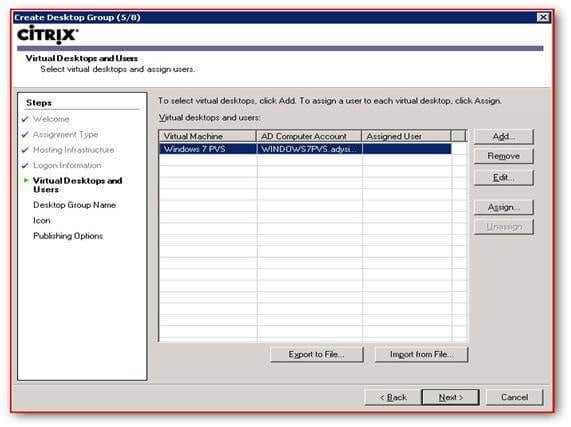
Task: Click the Hosting Infrastructure step
Action: tap(74, 150)
